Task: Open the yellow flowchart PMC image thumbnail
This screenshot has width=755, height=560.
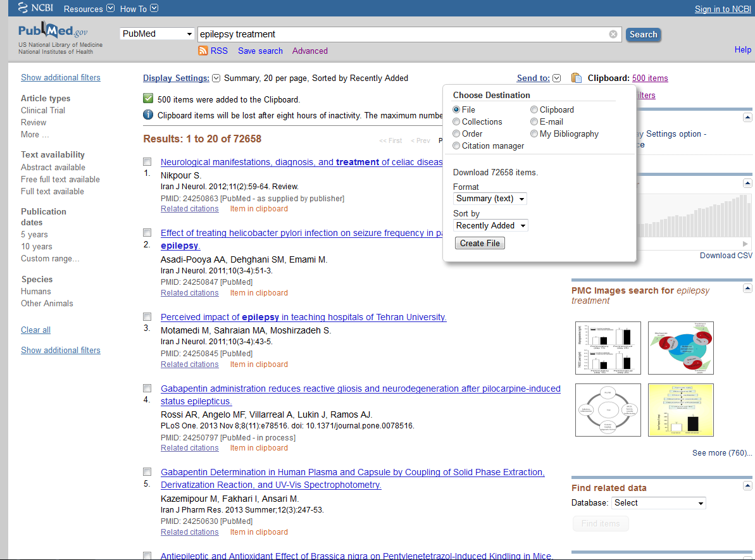Action: click(681, 410)
